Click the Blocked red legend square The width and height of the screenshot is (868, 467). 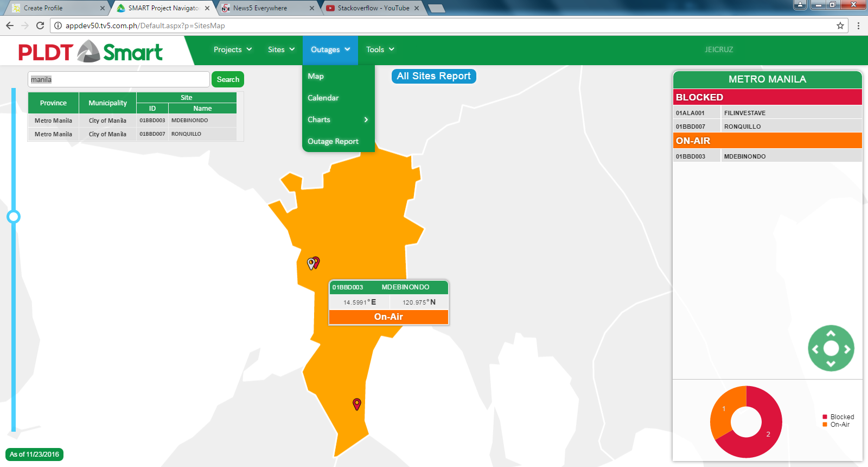point(825,417)
